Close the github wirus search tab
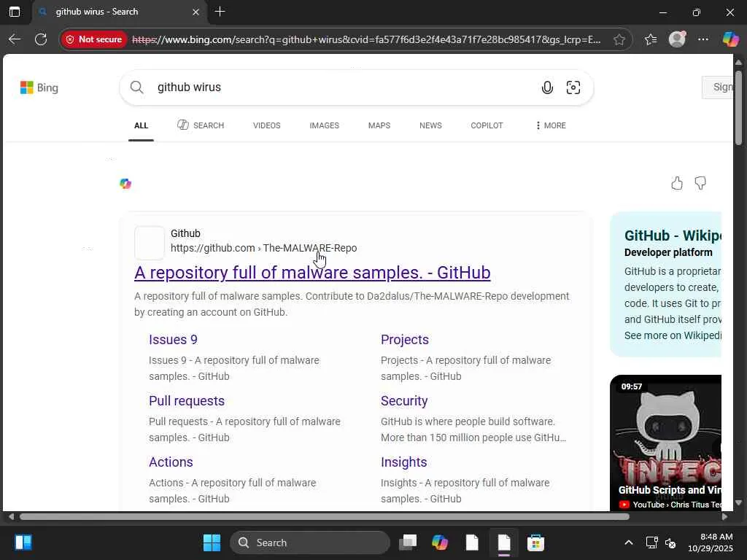This screenshot has height=560, width=747. coord(196,12)
